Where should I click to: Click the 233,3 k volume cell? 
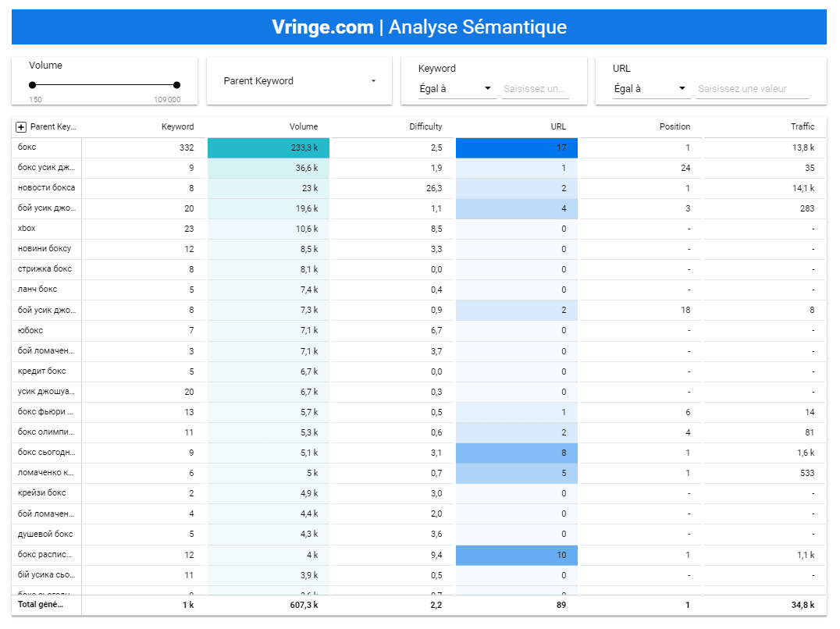point(269,147)
